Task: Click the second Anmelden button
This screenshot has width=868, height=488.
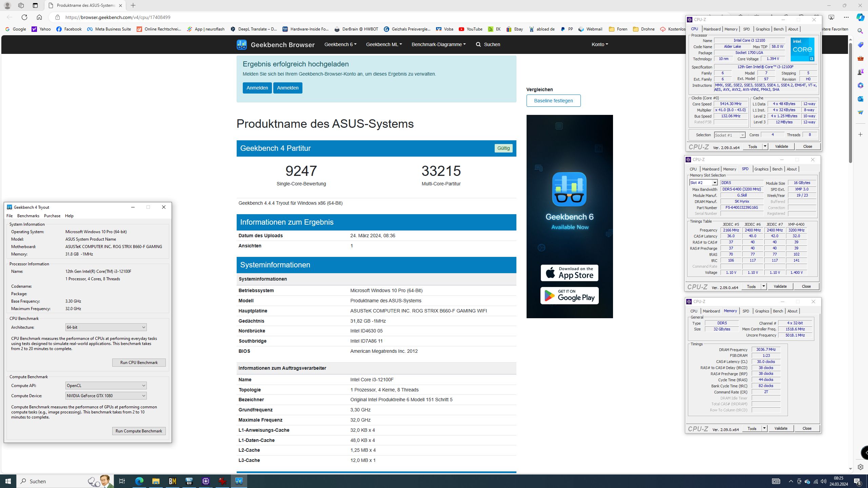Action: 288,88
